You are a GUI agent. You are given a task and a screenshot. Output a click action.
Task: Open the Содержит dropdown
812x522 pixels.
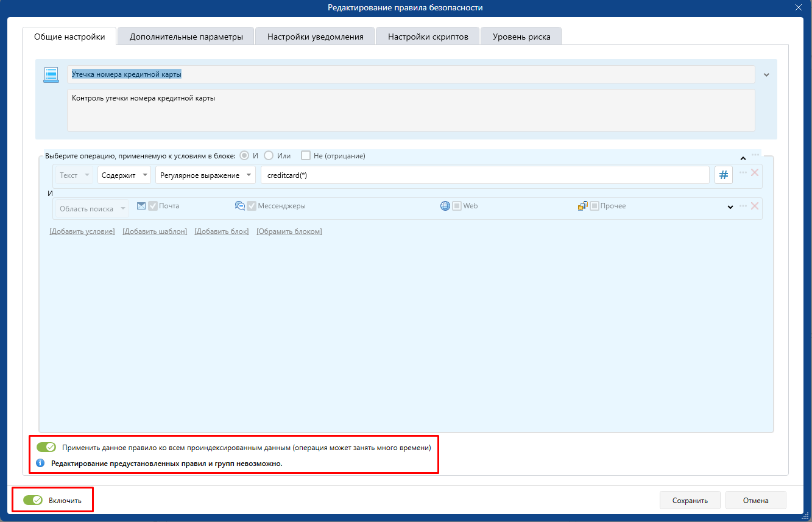(124, 175)
